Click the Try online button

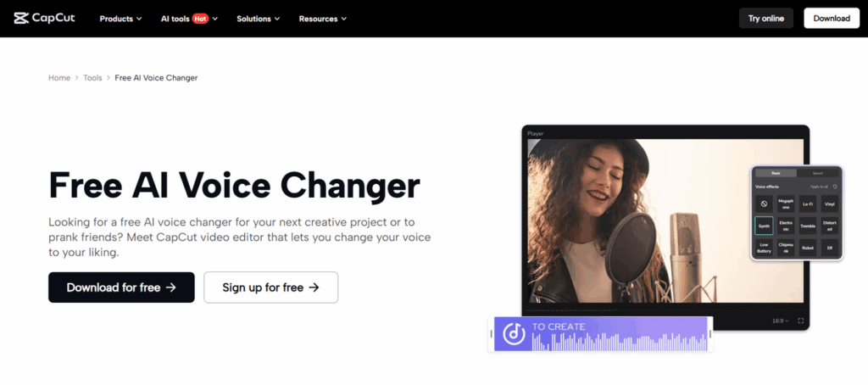click(766, 19)
